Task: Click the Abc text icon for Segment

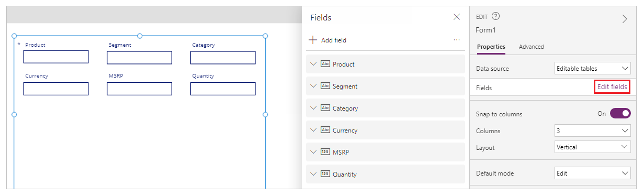Action: click(x=325, y=86)
